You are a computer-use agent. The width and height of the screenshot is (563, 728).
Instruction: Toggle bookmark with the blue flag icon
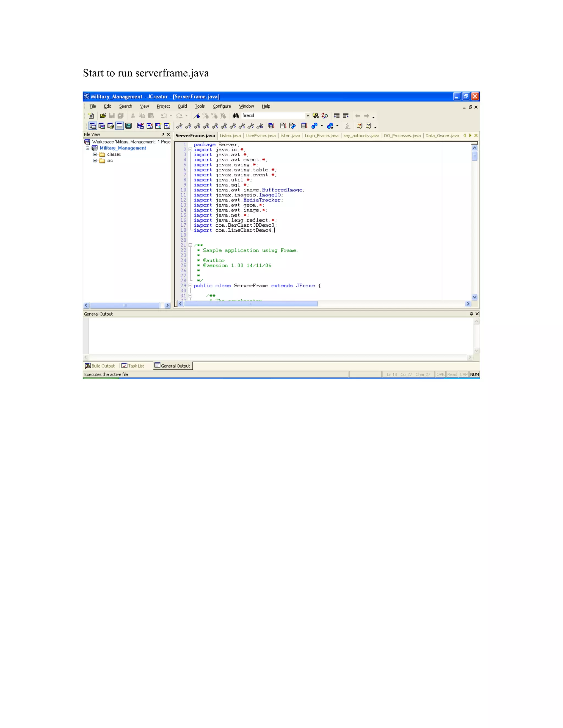pyautogui.click(x=197, y=116)
